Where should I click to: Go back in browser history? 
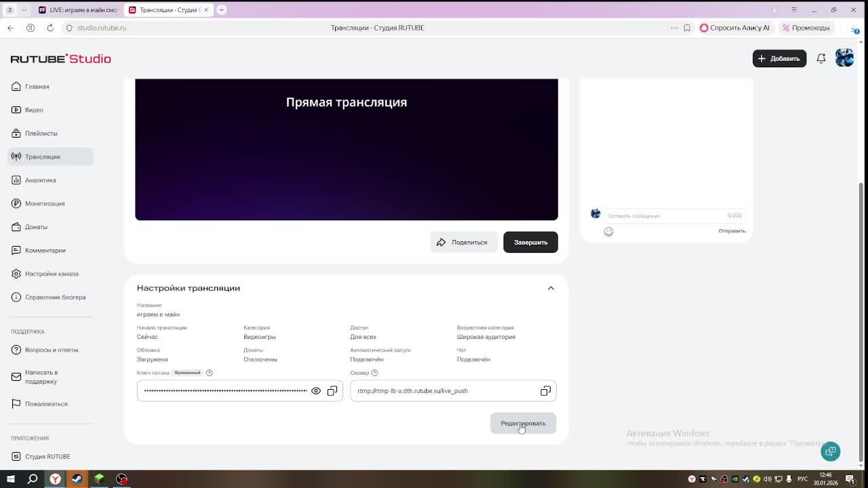click(10, 28)
